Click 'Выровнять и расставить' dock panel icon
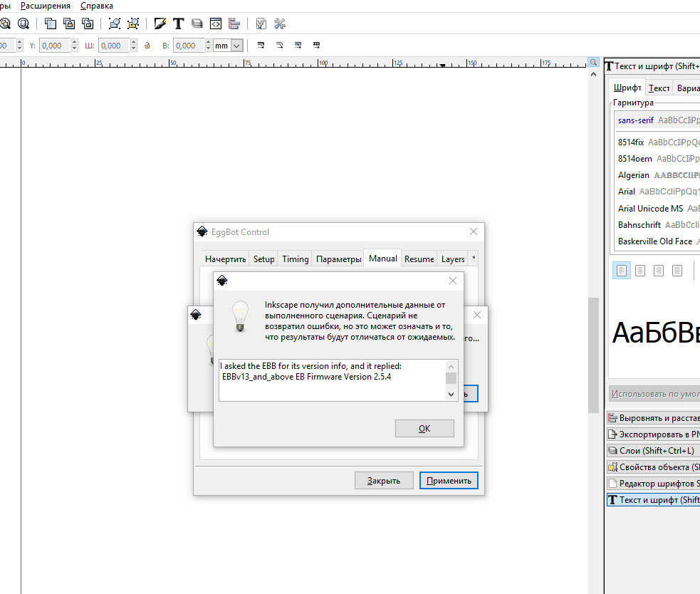The height and width of the screenshot is (594, 700). 613,418
